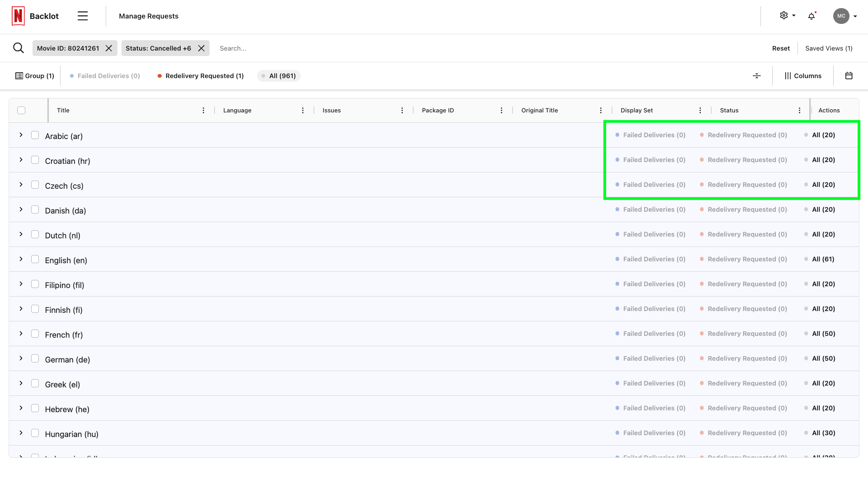
Task: Expand the English (en) group row
Action: pyautogui.click(x=21, y=259)
